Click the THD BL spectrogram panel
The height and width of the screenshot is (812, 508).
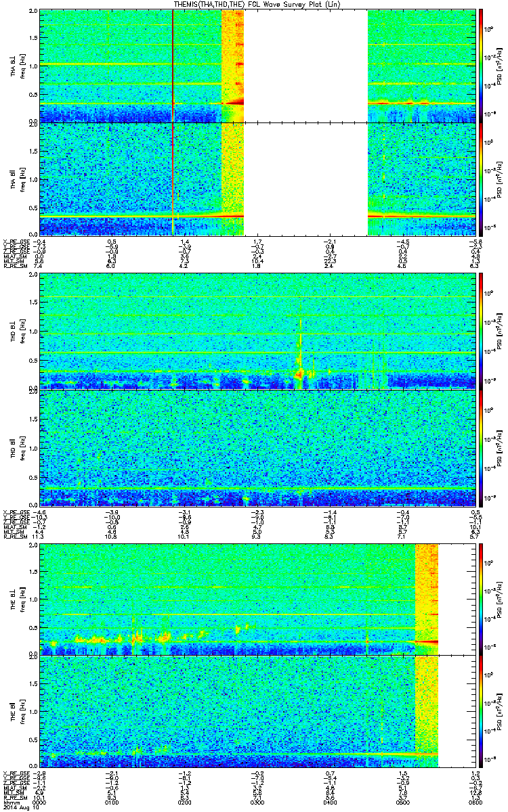pyautogui.click(x=257, y=330)
